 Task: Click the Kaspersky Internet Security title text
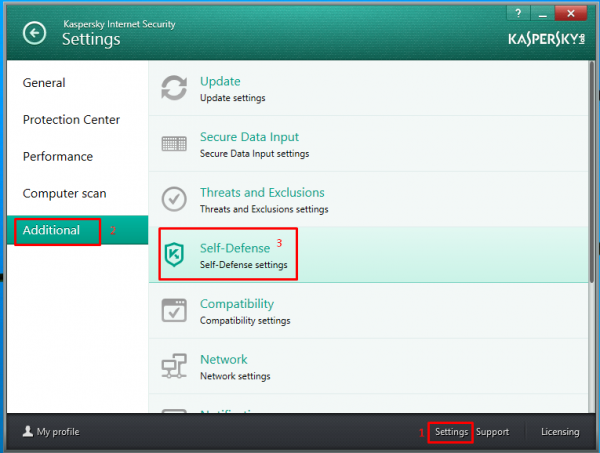tap(119, 24)
